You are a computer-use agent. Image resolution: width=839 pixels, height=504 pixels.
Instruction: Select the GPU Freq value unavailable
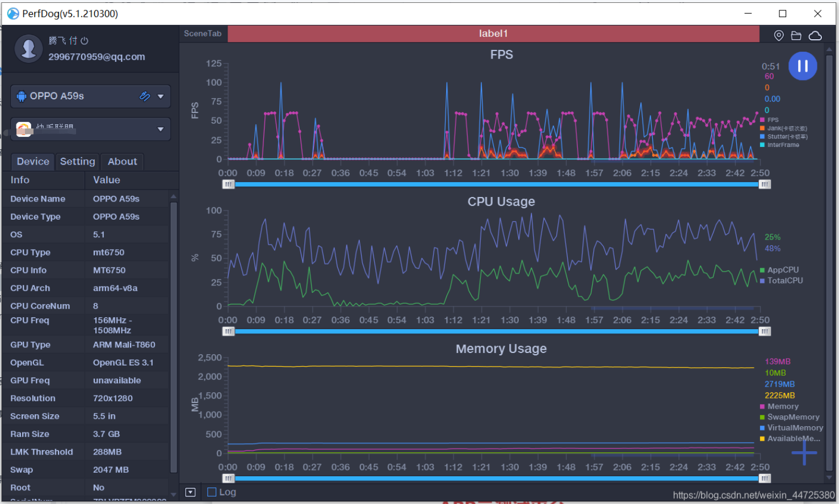(117, 380)
